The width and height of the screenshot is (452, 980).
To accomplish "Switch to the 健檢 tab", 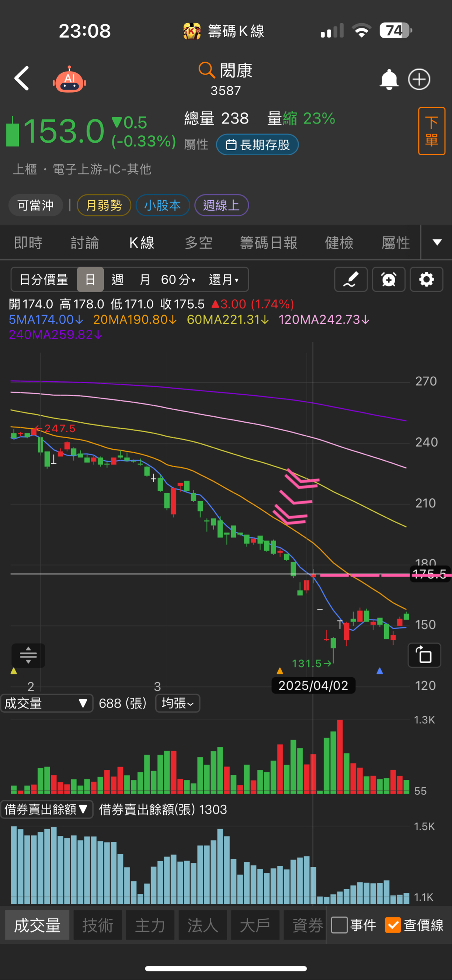I will pos(339,243).
